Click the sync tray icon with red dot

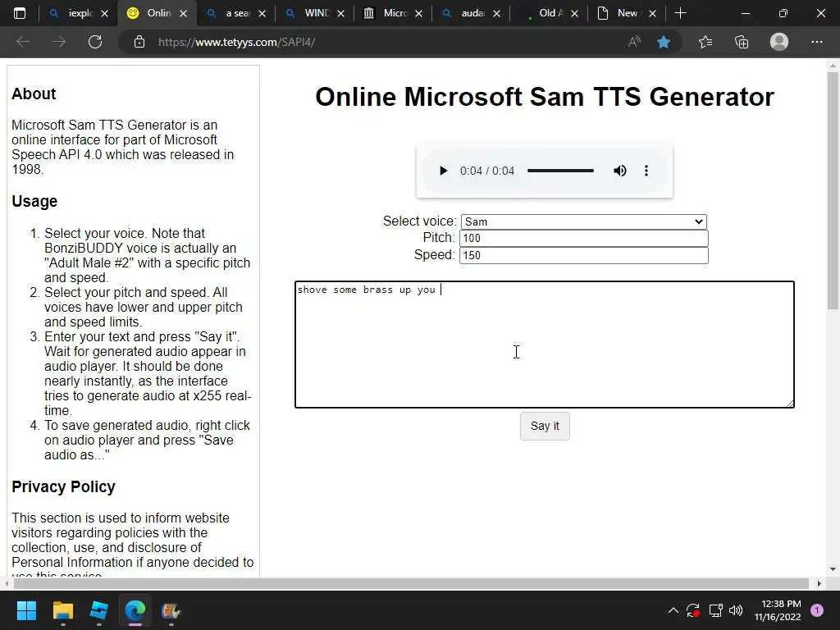click(x=693, y=610)
